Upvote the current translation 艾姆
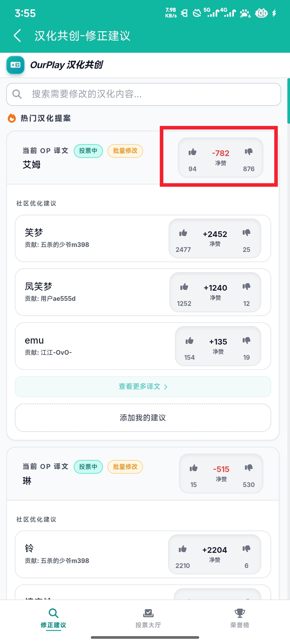290x644 pixels. [x=192, y=152]
